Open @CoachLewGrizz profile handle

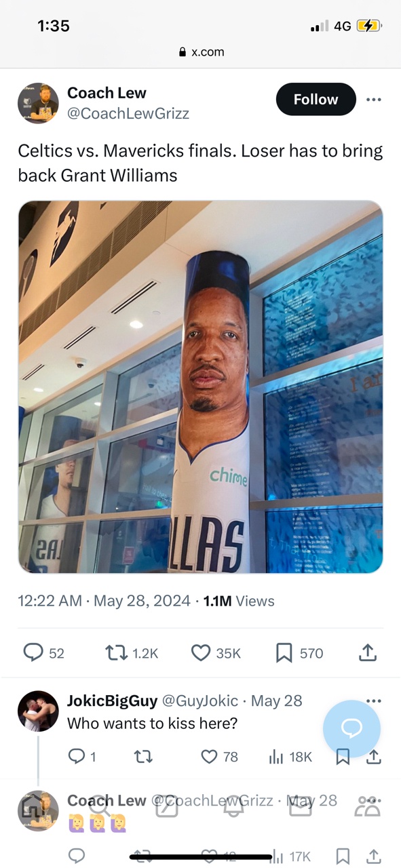(x=128, y=114)
